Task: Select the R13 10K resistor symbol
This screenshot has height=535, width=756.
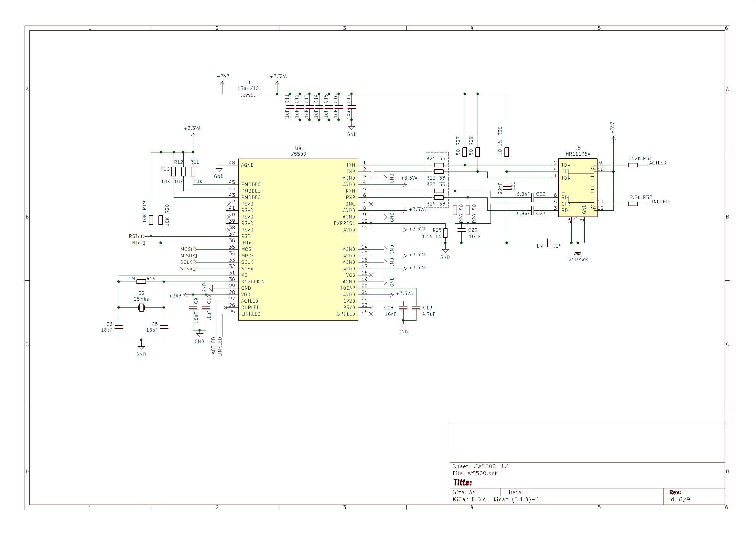Action: tap(174, 172)
